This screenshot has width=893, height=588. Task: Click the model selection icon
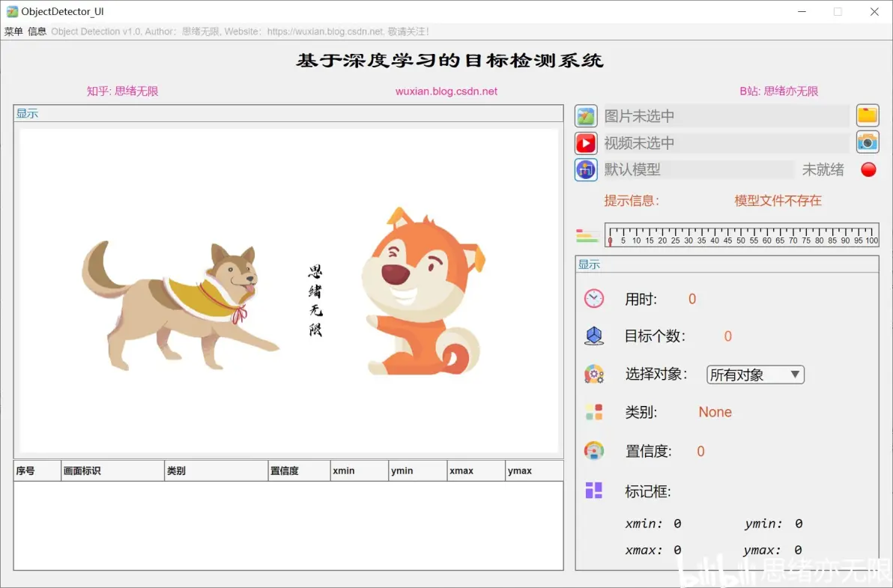tap(585, 169)
